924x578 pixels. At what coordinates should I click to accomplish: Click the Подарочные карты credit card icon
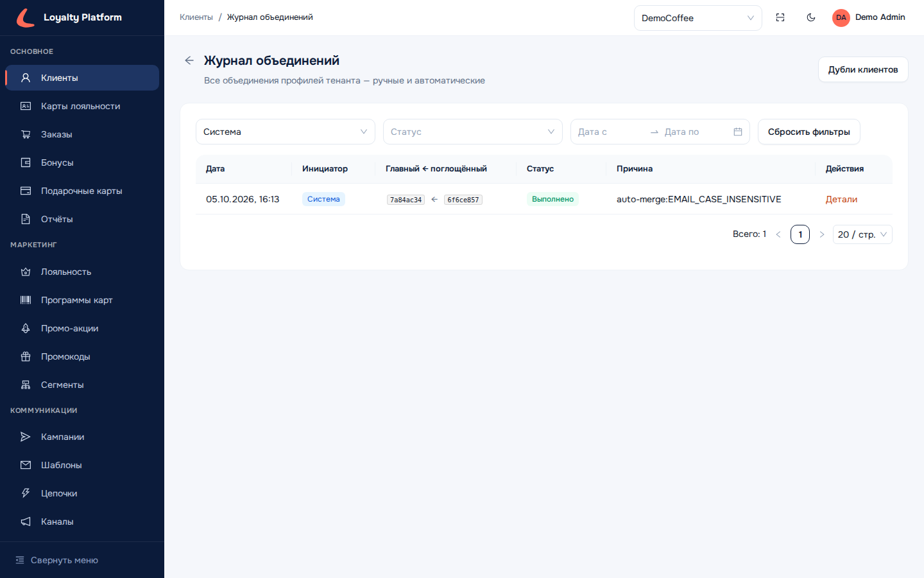(26, 191)
